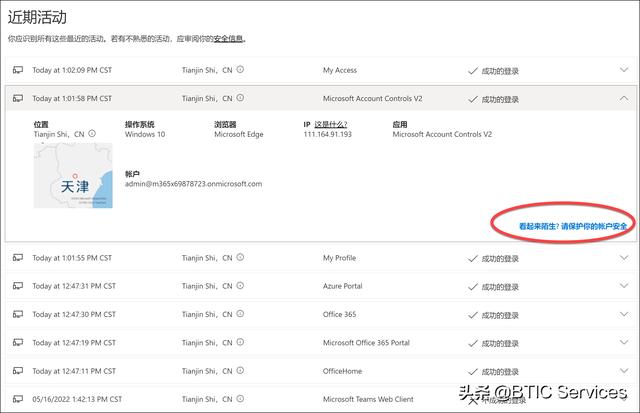Click 成功的登录 status in My Profile row
The height and width of the screenshot is (413, 640).
click(x=500, y=259)
